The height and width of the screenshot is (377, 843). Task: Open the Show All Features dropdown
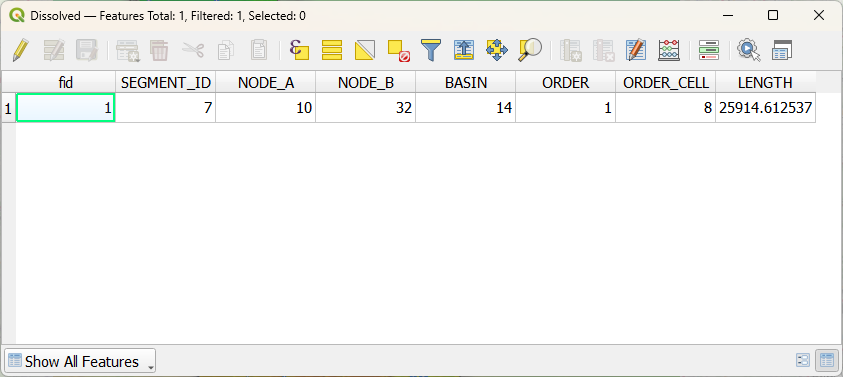coord(80,361)
